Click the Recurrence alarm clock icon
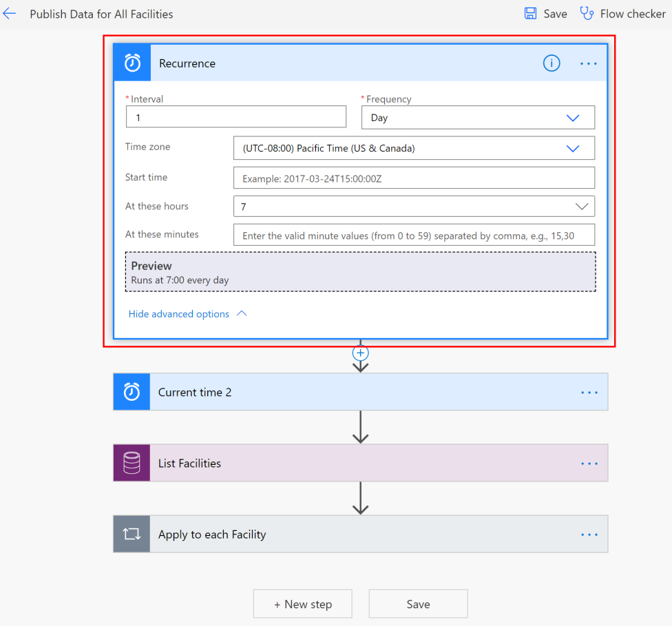The image size is (672, 626). tap(132, 63)
